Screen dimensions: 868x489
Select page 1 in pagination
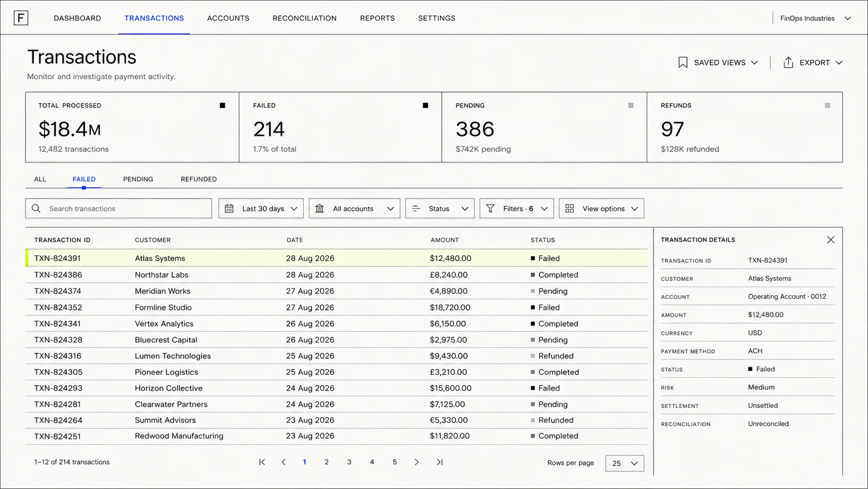pyautogui.click(x=305, y=462)
